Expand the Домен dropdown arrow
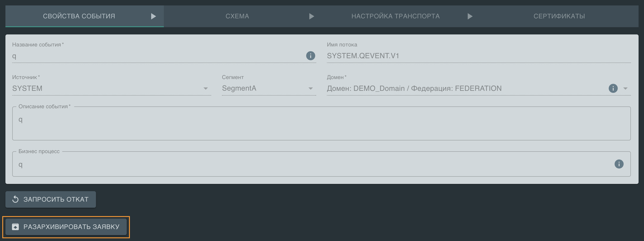Image resolution: width=644 pixels, height=241 pixels. coord(625,89)
